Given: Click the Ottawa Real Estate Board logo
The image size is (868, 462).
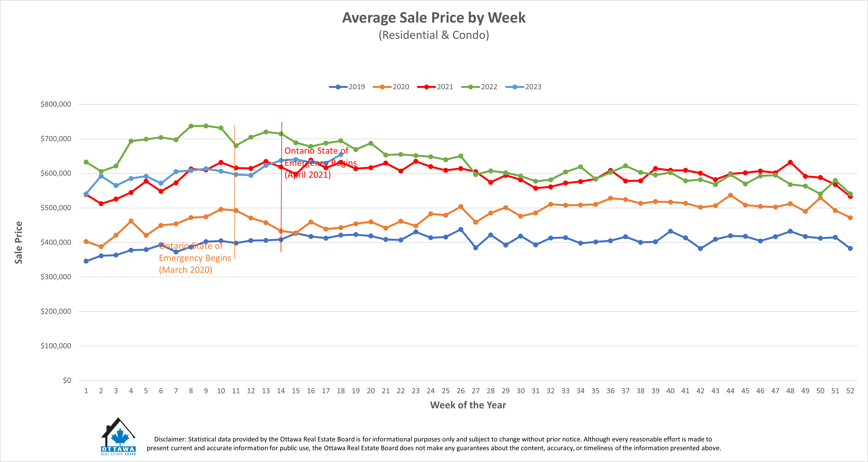Looking at the screenshot, I should click(x=119, y=436).
